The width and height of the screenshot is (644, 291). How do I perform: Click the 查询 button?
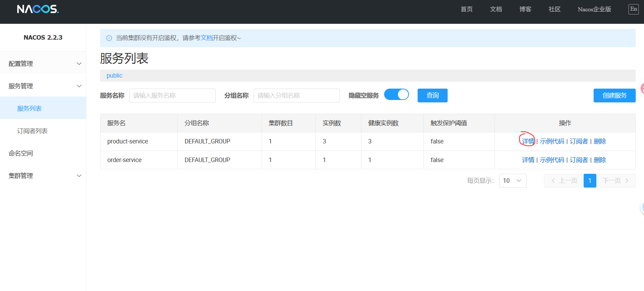[x=432, y=96]
